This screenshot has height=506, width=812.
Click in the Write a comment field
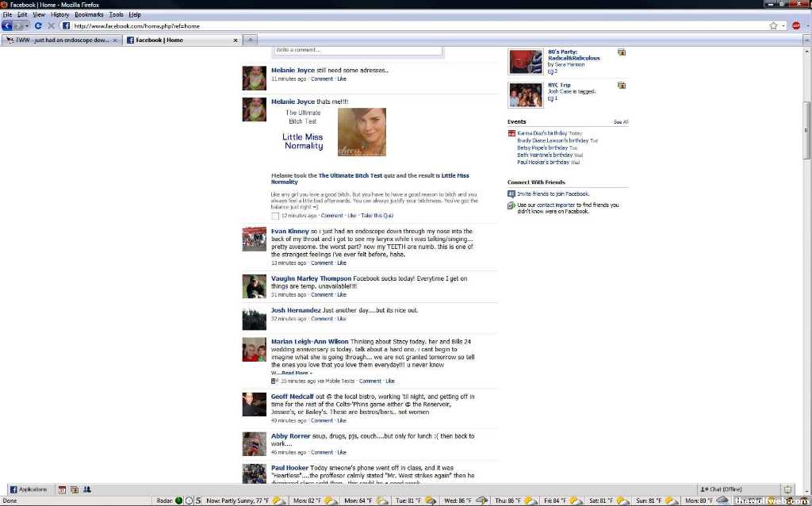358,50
